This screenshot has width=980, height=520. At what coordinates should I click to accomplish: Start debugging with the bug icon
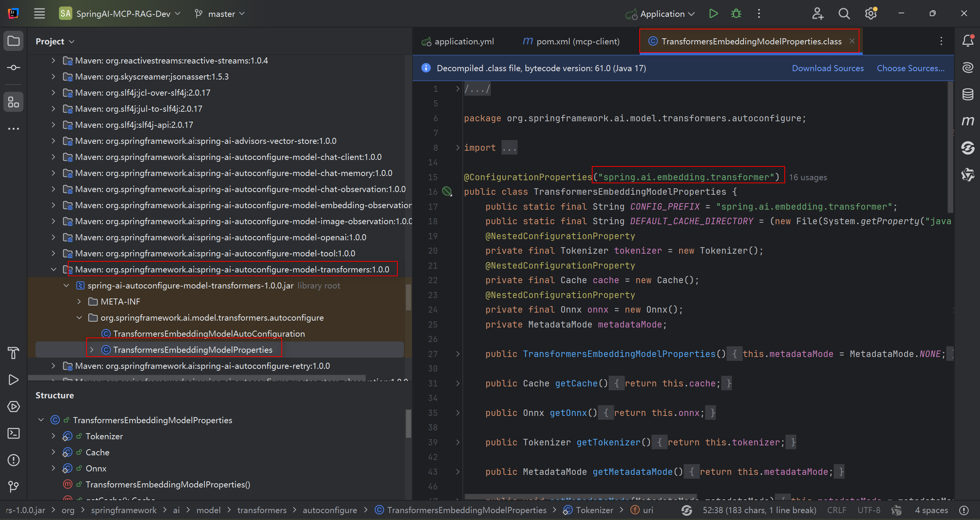pyautogui.click(x=736, y=14)
